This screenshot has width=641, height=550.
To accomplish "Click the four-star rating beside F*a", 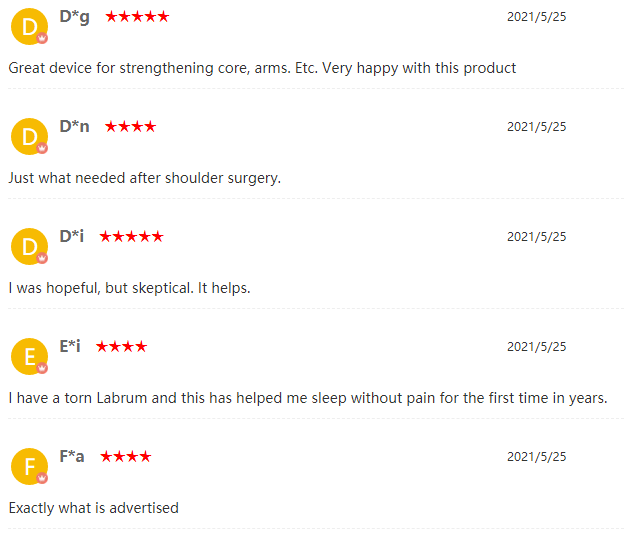I will (126, 457).
